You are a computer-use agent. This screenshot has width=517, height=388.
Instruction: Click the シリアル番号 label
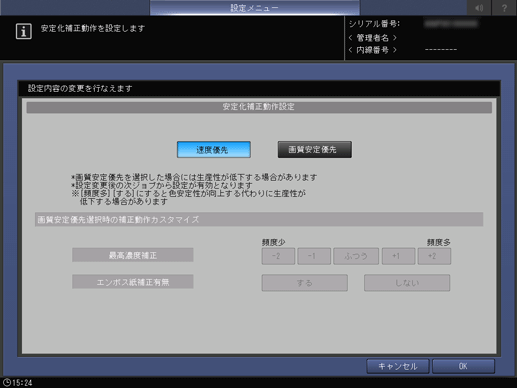click(x=374, y=24)
